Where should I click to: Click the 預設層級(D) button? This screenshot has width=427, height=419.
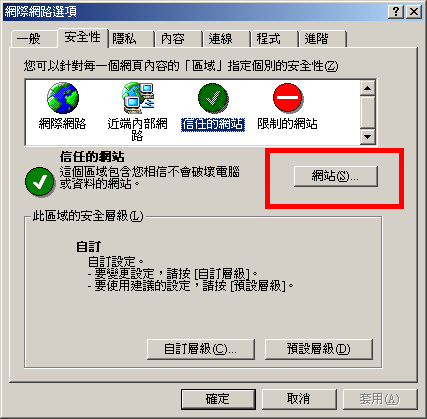pos(319,349)
